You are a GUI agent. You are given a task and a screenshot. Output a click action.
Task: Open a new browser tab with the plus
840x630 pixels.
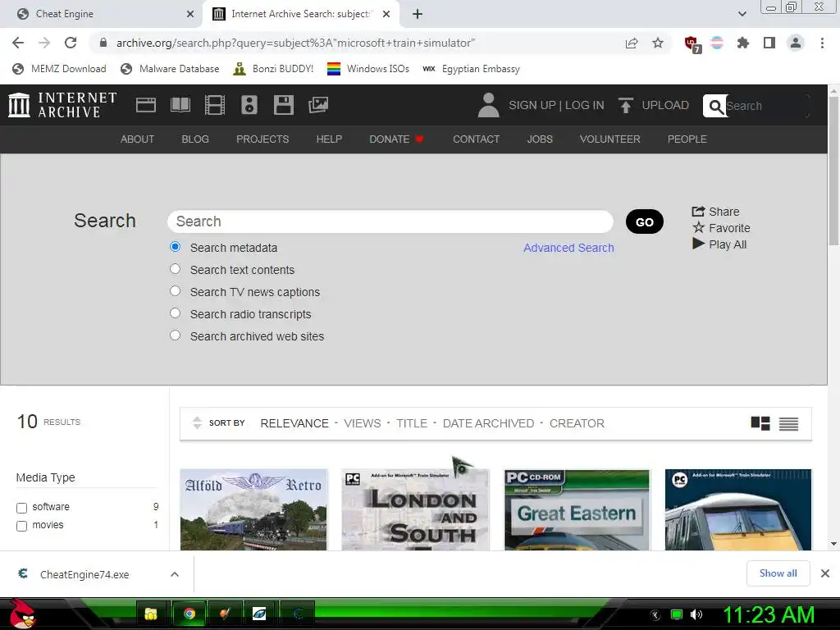click(418, 14)
